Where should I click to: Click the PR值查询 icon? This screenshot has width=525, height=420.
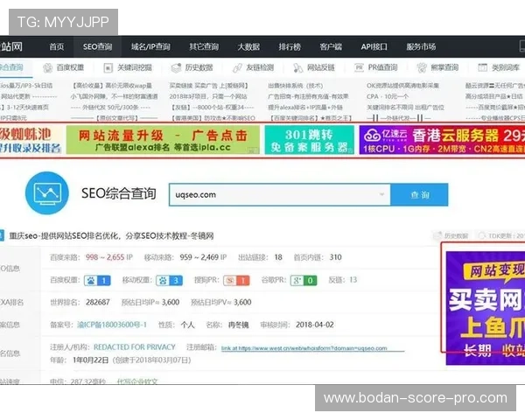(x=360, y=68)
